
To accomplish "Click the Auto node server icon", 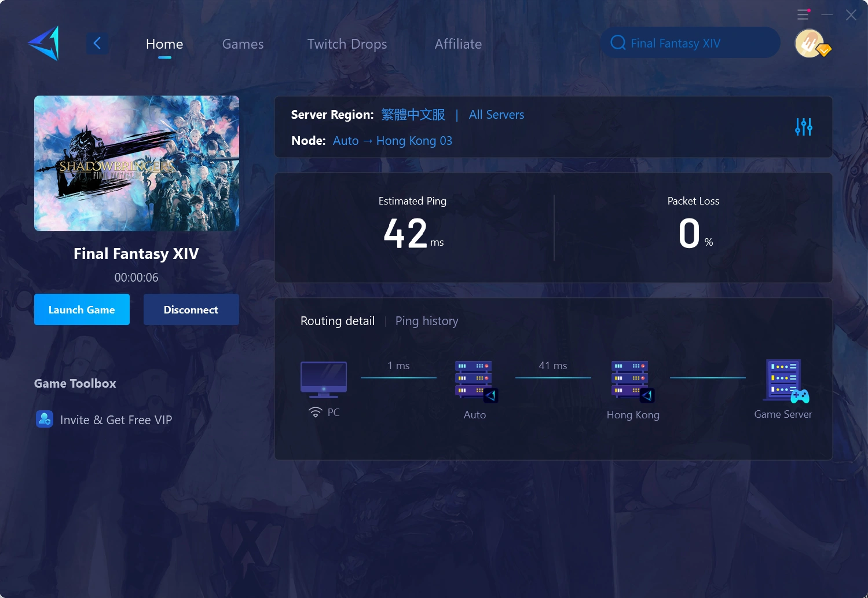I will click(475, 381).
